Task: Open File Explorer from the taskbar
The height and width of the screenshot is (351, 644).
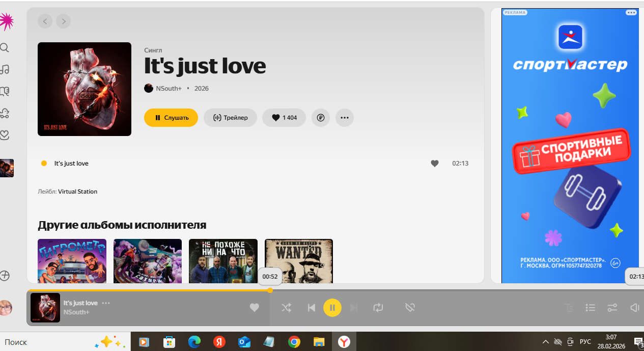Action: coord(319,342)
